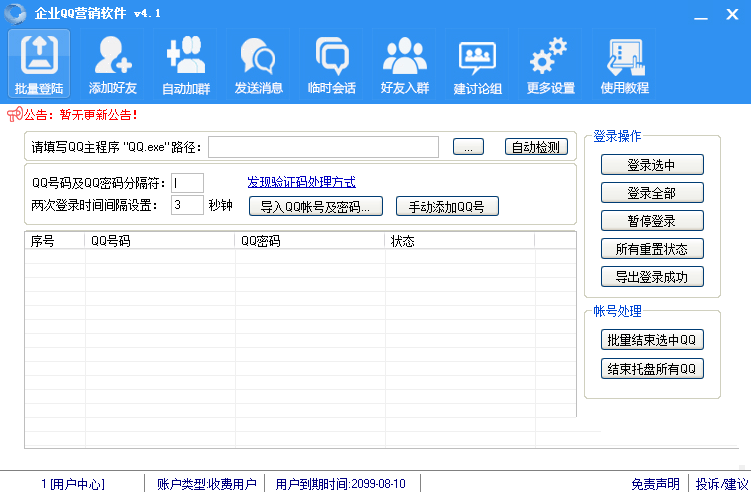Screen dimensions: 751x497
Task: Click the 暂停登录 pause login button
Action: [652, 221]
